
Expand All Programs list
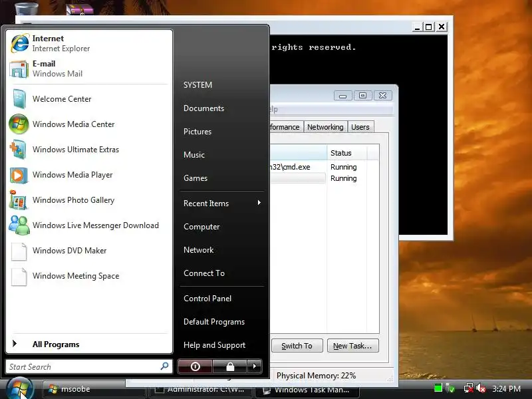tap(89, 344)
